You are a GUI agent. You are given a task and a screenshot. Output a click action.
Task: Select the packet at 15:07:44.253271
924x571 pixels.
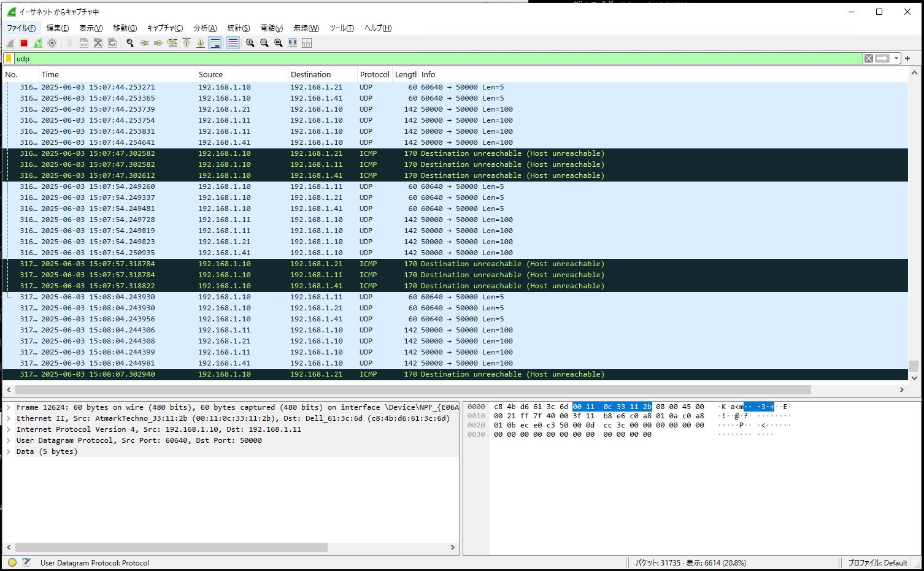point(455,87)
